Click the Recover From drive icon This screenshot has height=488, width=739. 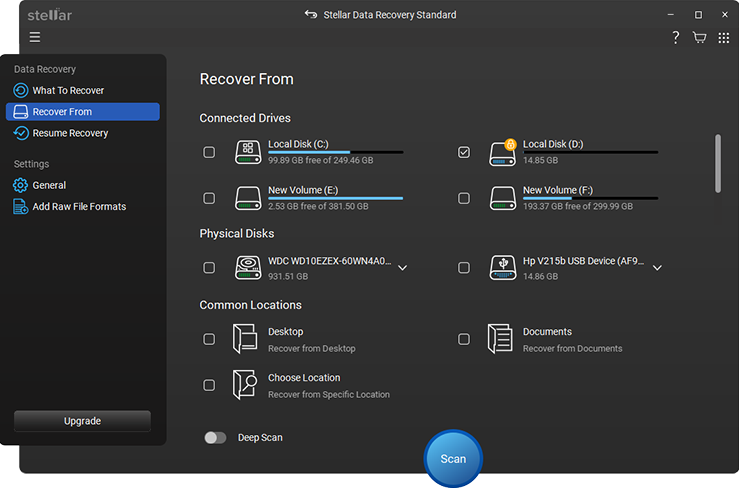pyautogui.click(x=21, y=112)
